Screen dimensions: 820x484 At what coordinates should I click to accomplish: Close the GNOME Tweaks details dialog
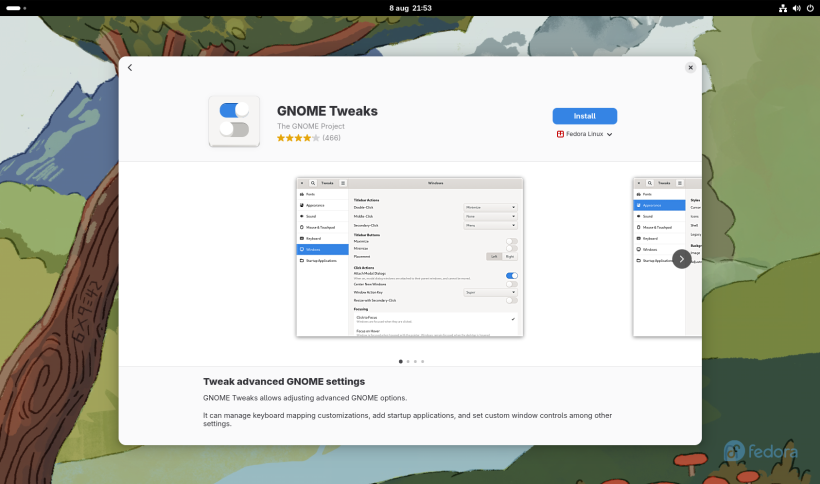click(690, 67)
